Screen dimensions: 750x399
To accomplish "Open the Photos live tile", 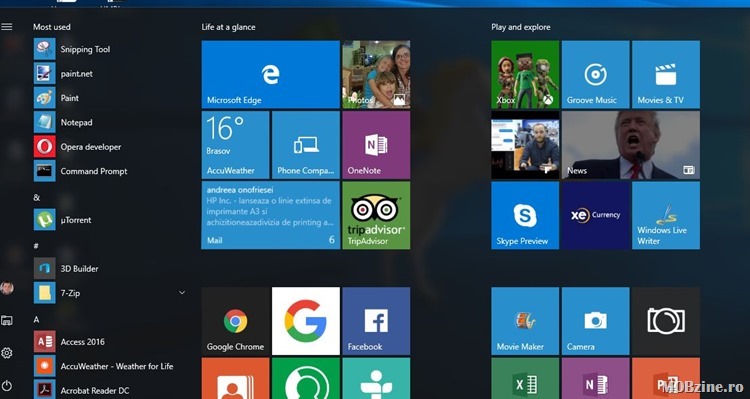I will [x=376, y=74].
